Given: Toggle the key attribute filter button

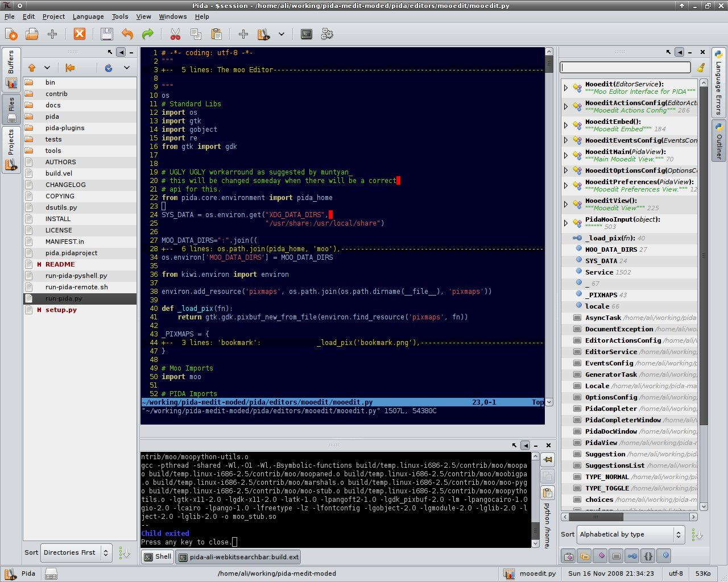Looking at the screenshot, I should [x=632, y=556].
